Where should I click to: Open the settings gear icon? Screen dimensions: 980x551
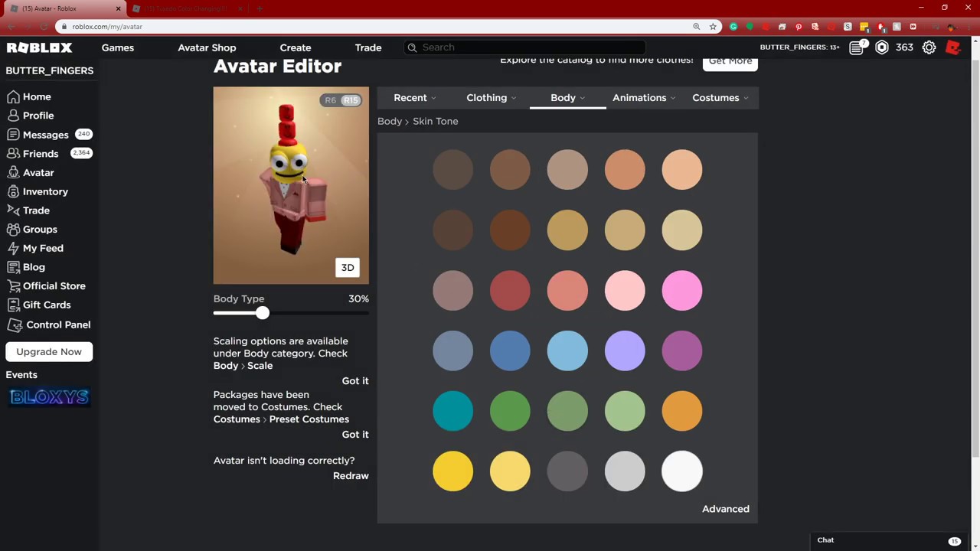[x=929, y=47]
